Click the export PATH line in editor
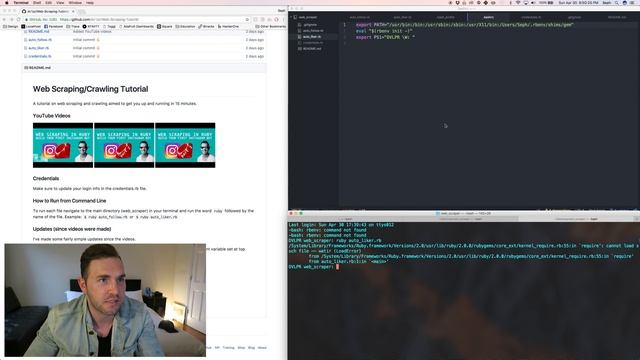Viewport: 640px width, 360px height. pos(464,25)
